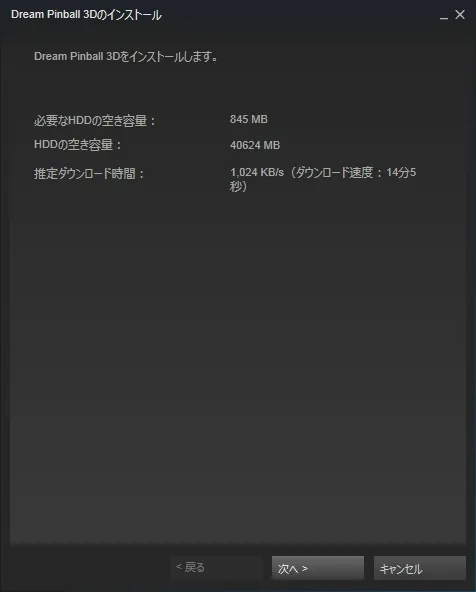The height and width of the screenshot is (592, 476).
Task: Click the greyed-out < 戻る button
Action: (x=216, y=567)
